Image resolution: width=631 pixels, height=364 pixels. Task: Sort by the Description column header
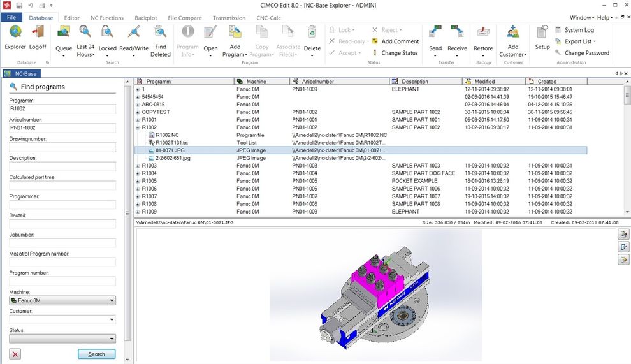[x=425, y=82]
